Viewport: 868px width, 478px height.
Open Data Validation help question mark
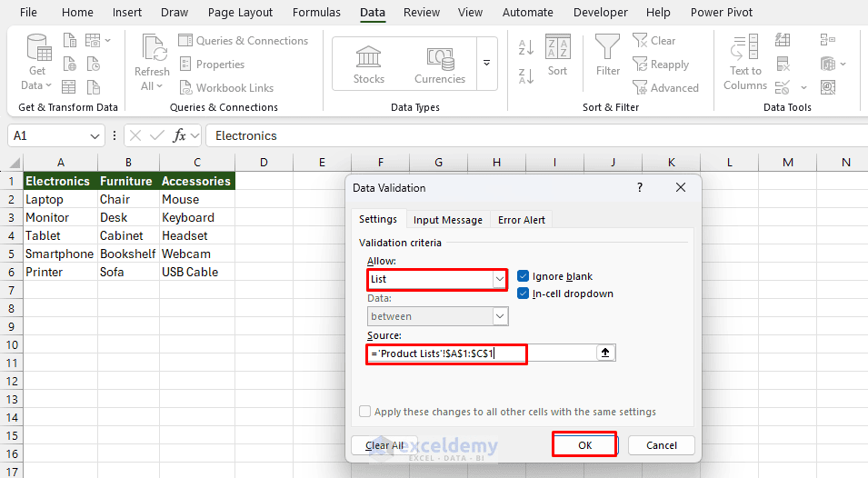tap(639, 187)
